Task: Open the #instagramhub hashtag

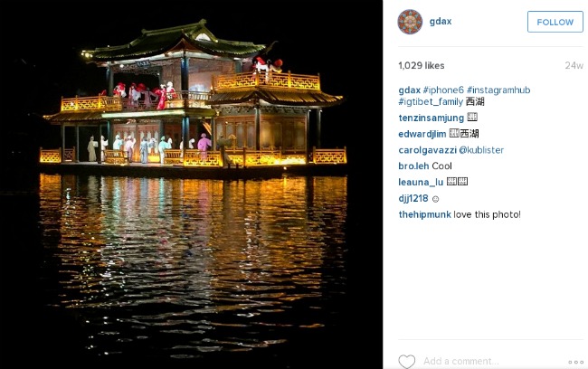Action: point(498,90)
